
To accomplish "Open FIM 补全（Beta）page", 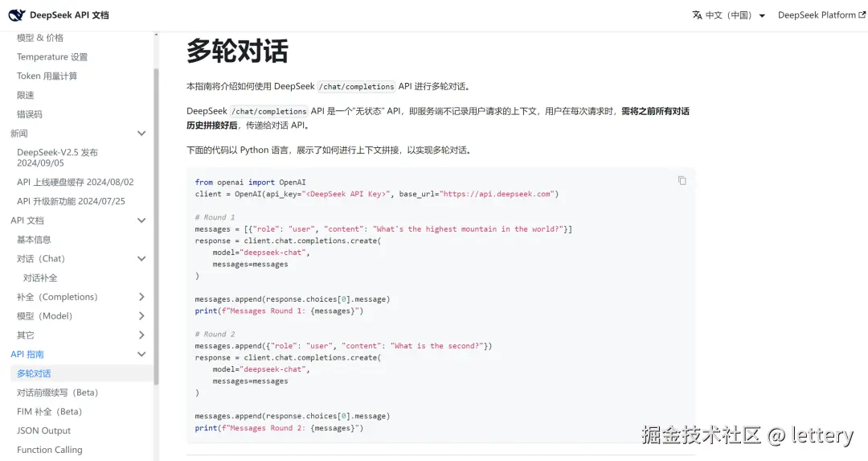I will coord(49,412).
